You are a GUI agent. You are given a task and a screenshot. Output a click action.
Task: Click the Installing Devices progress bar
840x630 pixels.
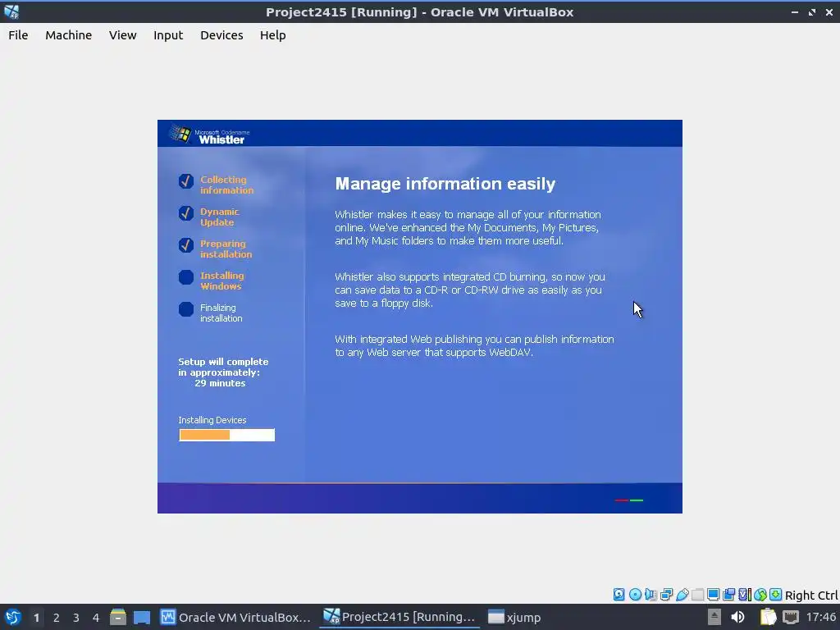click(226, 435)
